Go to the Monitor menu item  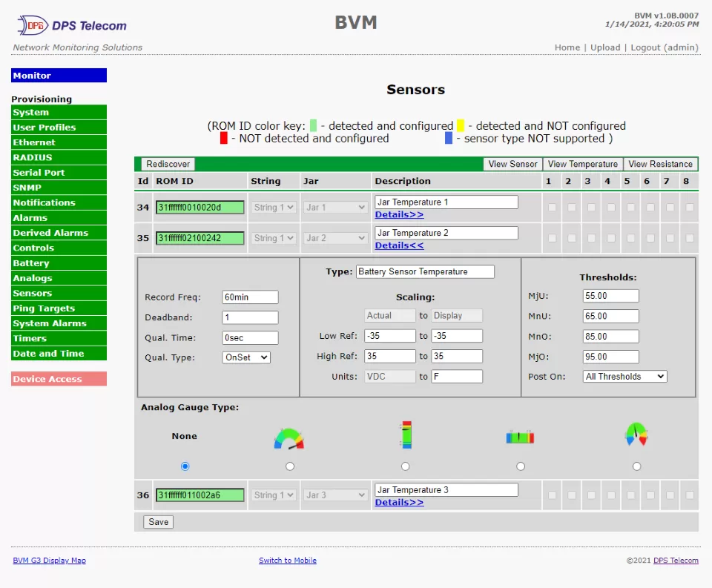(x=59, y=76)
